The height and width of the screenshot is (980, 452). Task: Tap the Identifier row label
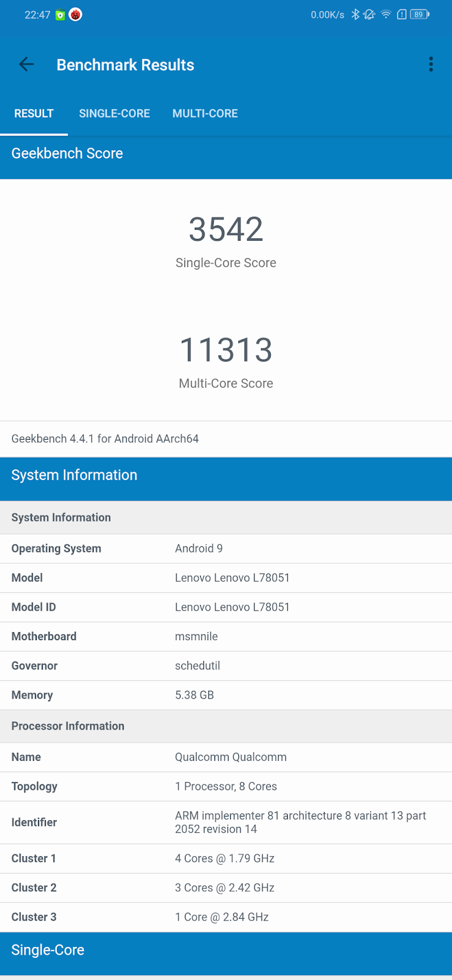[x=34, y=823]
